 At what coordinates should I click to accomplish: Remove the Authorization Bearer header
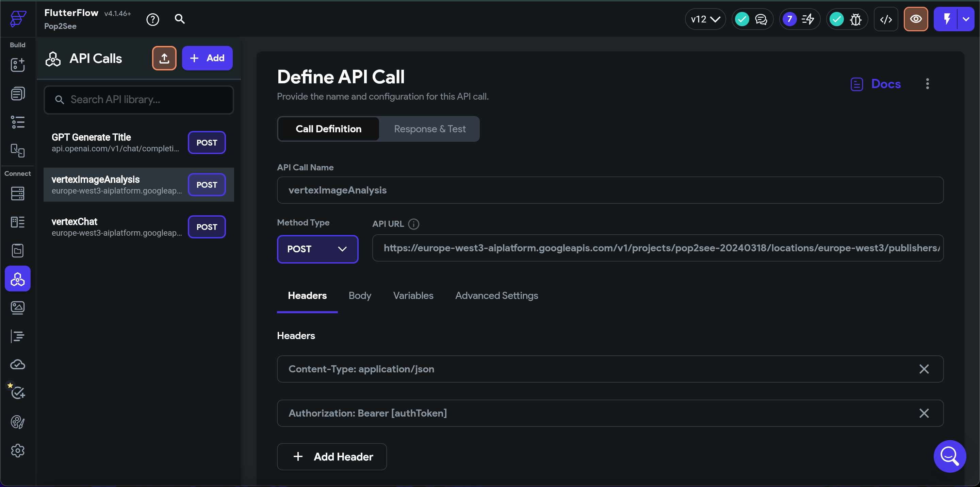924,413
